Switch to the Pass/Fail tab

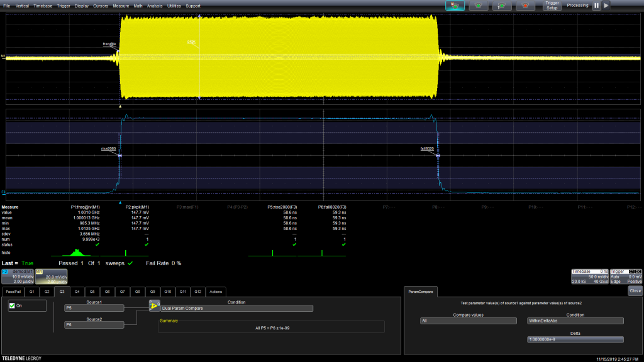(13, 292)
